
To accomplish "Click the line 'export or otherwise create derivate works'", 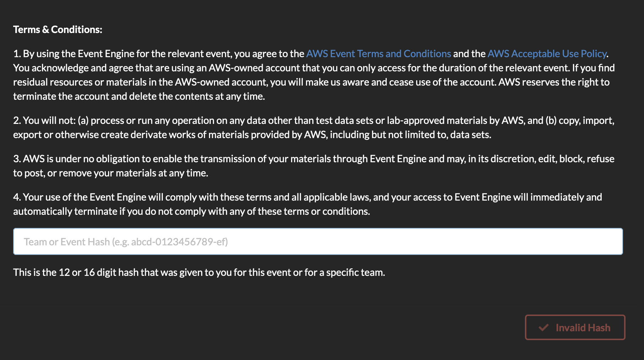I will 252,135.
